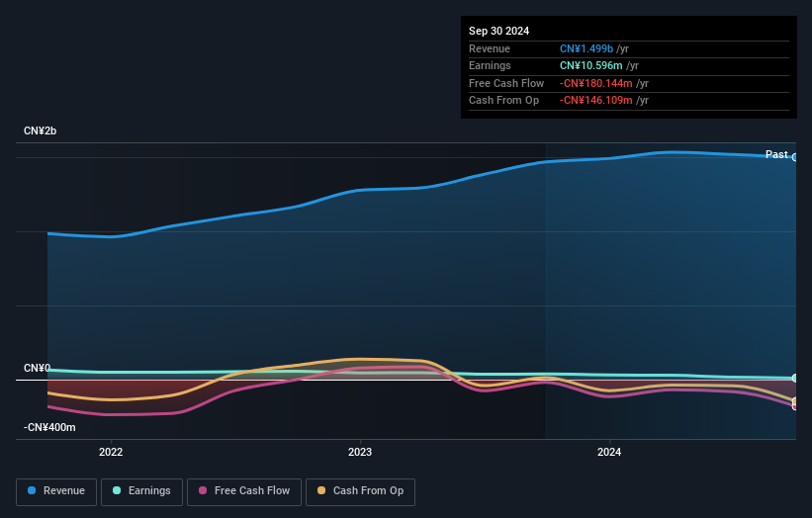Toggle the Cash From Op legend series
Viewport: 812px width, 518px height.
tap(360, 491)
